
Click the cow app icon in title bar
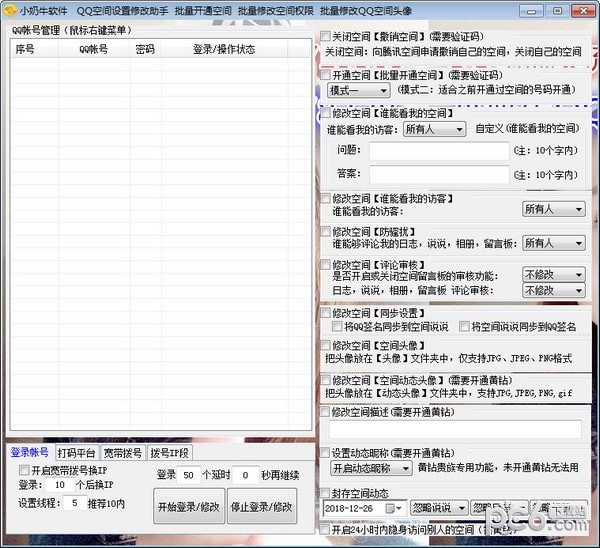[x=11, y=10]
